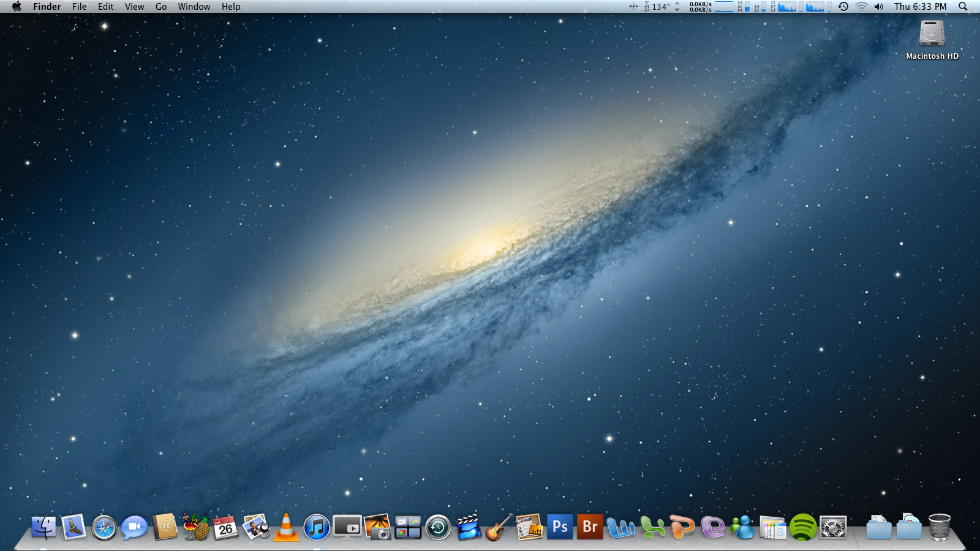This screenshot has height=551, width=980.
Task: Select the Macintosh HD desktop drive
Action: 932,40
